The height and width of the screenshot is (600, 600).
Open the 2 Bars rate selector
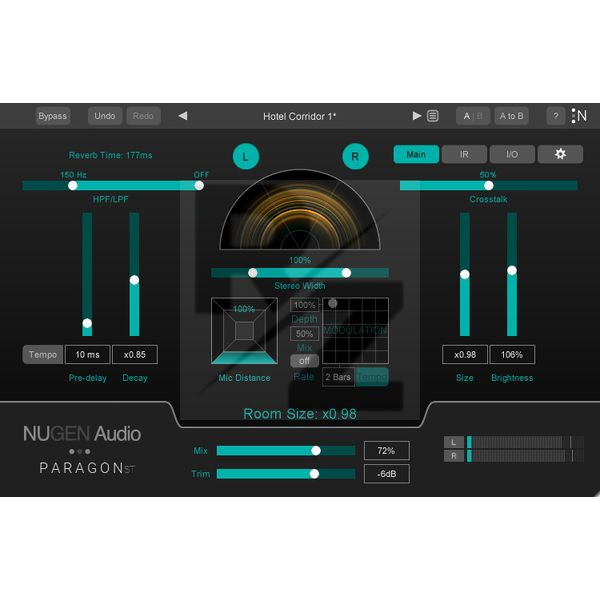338,377
